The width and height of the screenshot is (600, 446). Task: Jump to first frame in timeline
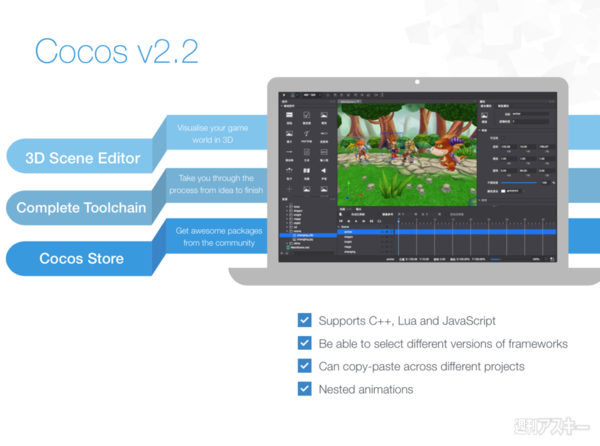[341, 221]
